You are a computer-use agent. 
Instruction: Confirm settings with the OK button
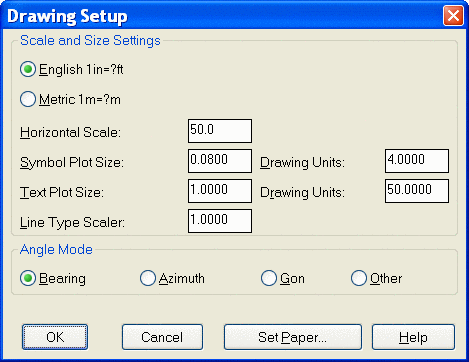point(55,337)
